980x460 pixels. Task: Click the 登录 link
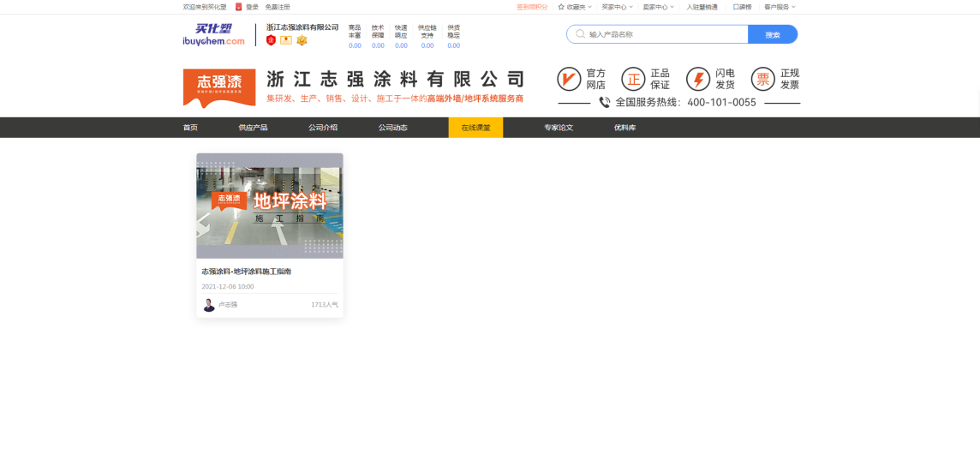[x=252, y=7]
